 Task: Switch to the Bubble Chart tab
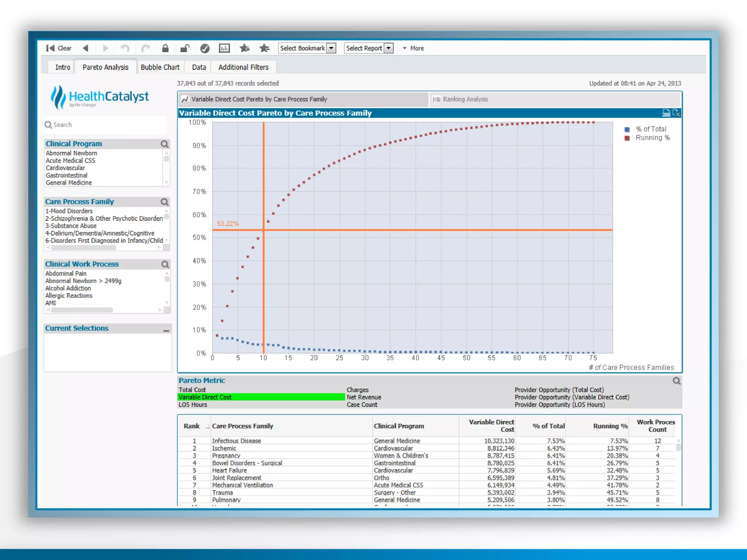160,67
